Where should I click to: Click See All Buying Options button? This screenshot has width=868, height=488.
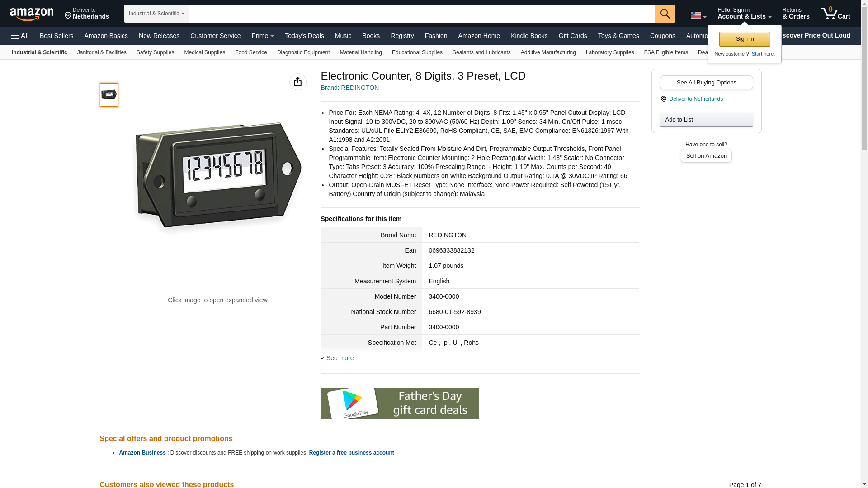pos(706,83)
